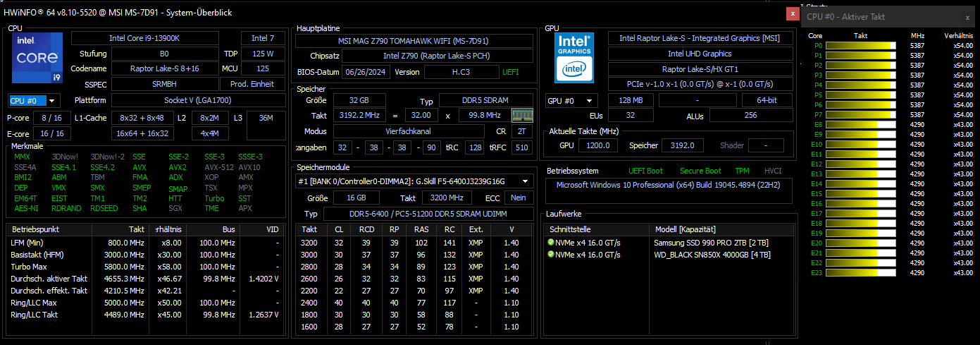The image size is (980, 345).
Task: Click the E16 core clock bar
Action: point(860,203)
